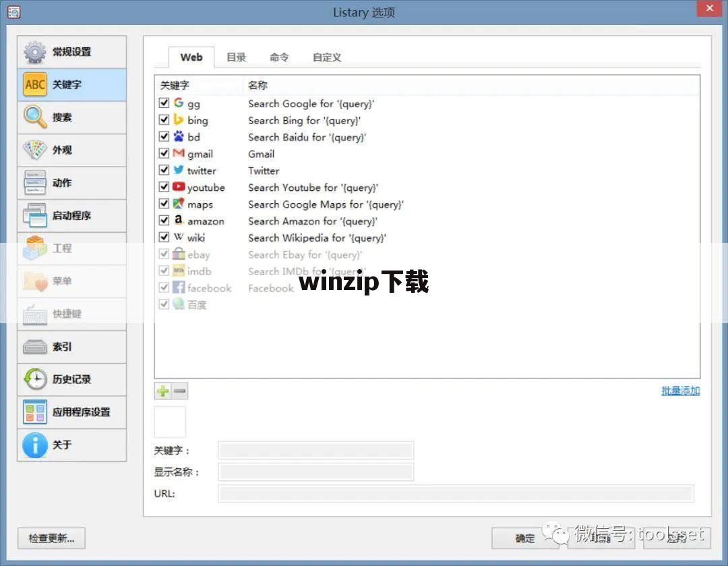
Task: Click the empty icon preview box
Action: point(170,422)
